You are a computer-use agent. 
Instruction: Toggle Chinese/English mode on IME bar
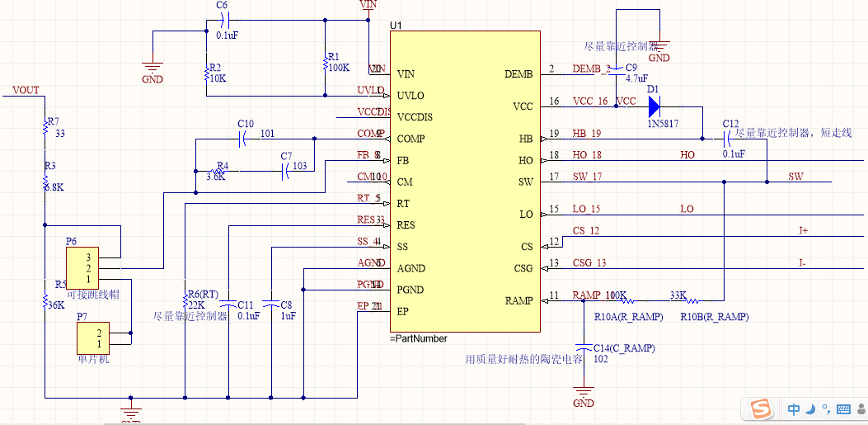click(x=794, y=410)
